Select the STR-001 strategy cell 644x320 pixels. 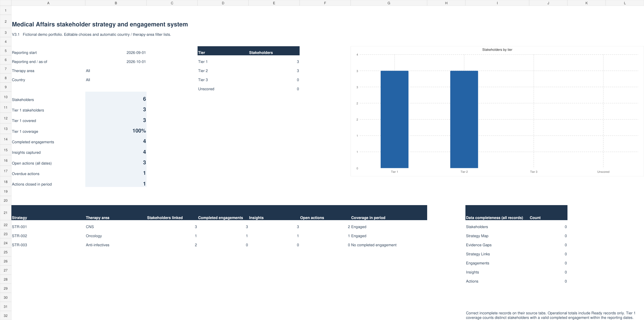48,225
